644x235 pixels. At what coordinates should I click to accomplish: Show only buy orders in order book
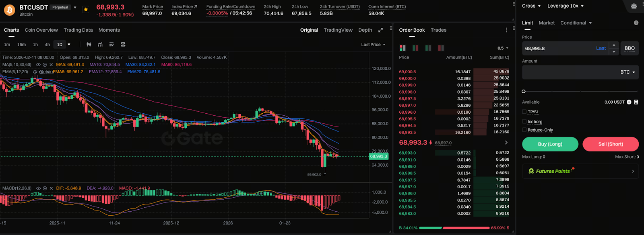click(x=428, y=48)
